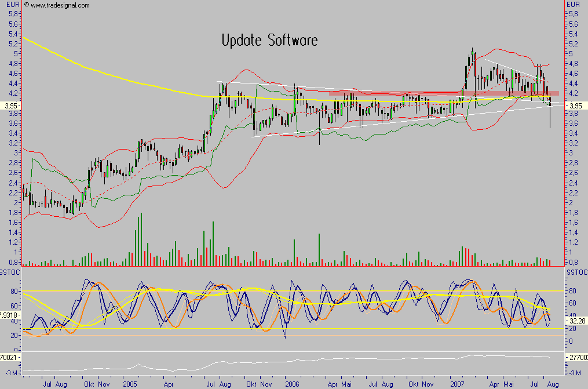Click the "20" level on left stochastic axis
This screenshot has width=588, height=389.
click(x=14, y=335)
